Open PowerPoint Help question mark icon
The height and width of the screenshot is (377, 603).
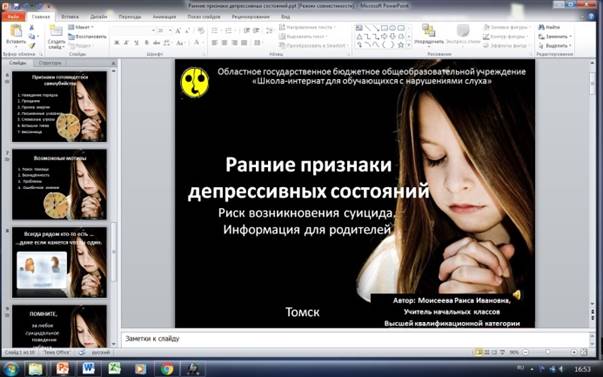(591, 17)
